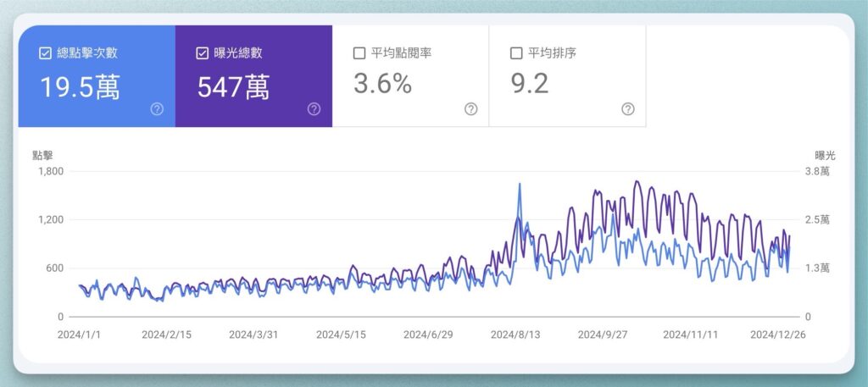Click the 2024/8/13 date label
Viewport: 868px width, 387px height.
515,335
